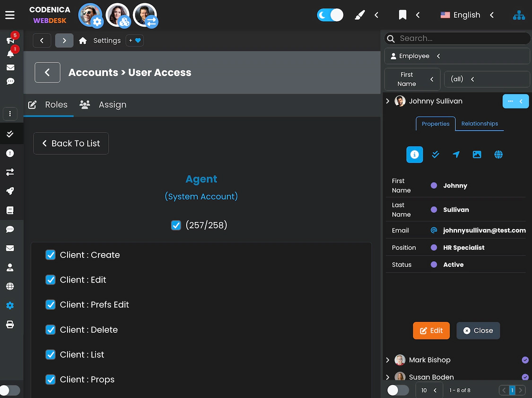Uncheck the select-all (257/258) checkbox
The height and width of the screenshot is (398, 532).
[x=176, y=225]
